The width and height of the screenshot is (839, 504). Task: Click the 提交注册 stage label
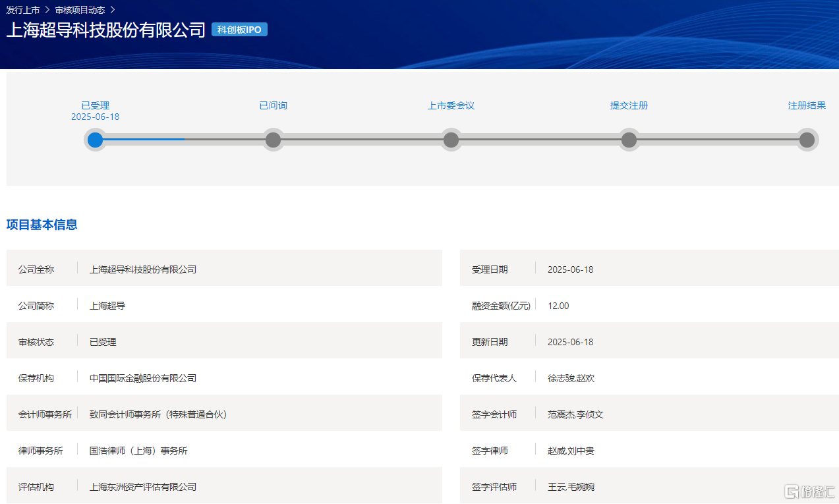pyautogui.click(x=629, y=105)
